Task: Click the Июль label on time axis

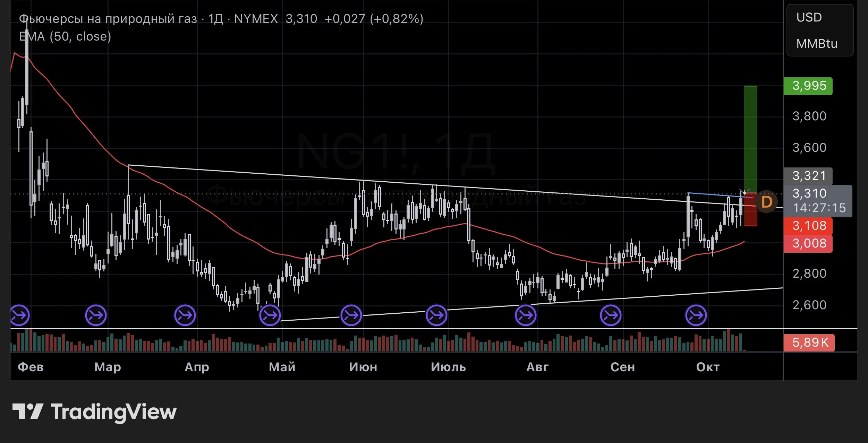Action: click(448, 367)
